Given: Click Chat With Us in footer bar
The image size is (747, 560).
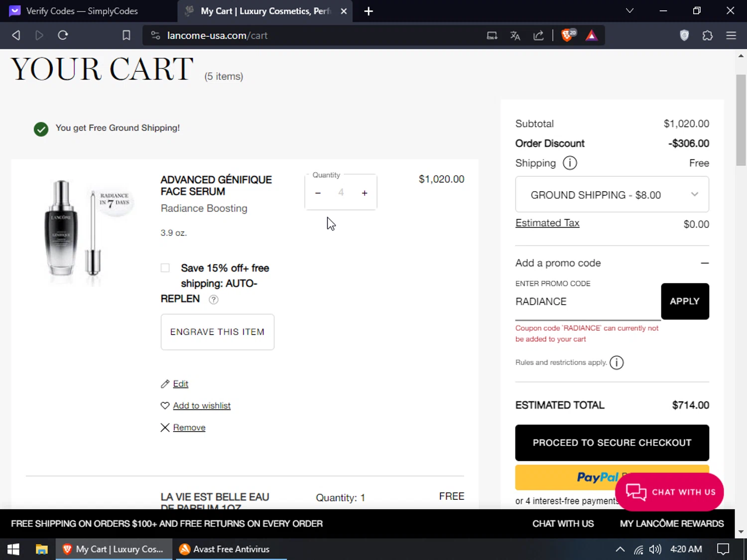Looking at the screenshot, I should click(563, 524).
